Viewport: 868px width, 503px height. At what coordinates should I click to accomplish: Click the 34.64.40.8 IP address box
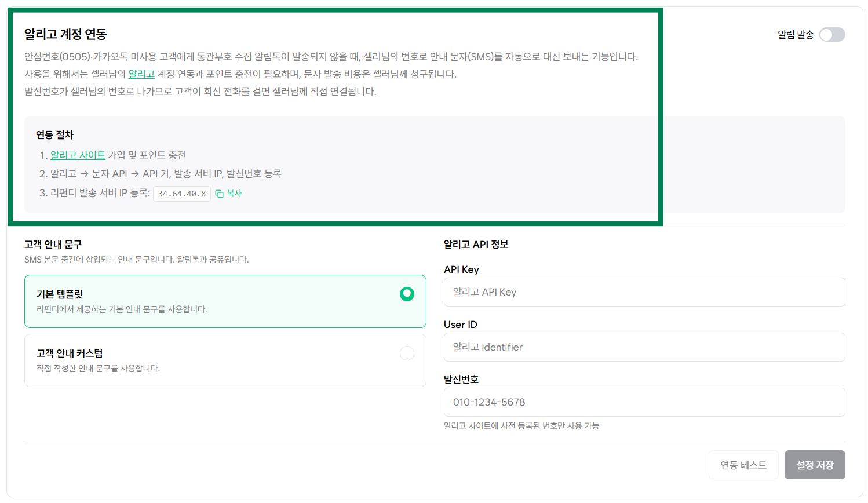(x=182, y=194)
